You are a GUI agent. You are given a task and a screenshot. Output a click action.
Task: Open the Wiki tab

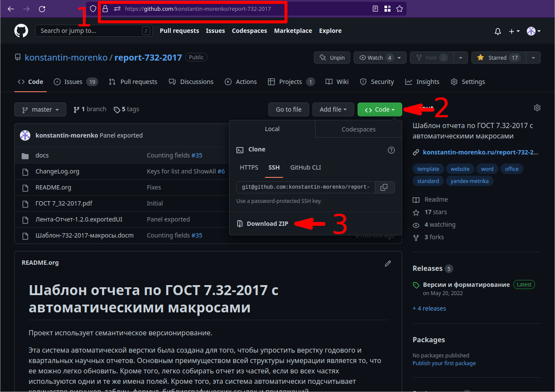pos(337,82)
